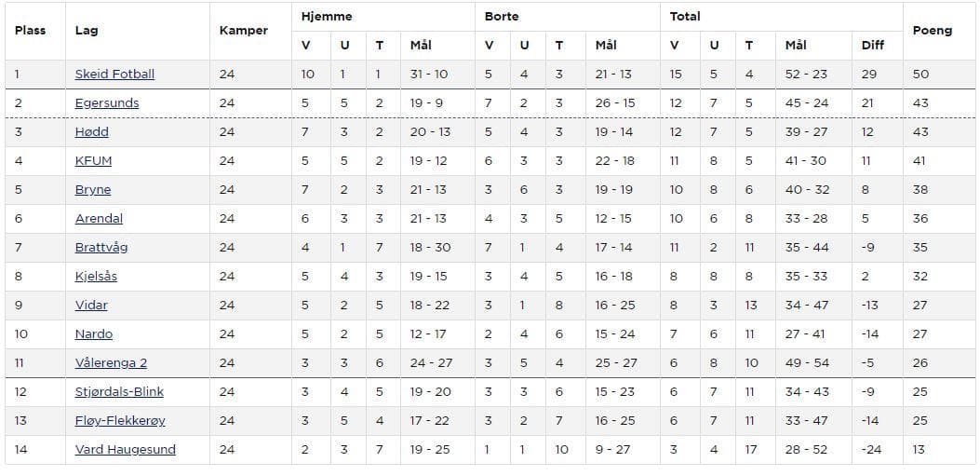The width and height of the screenshot is (980, 476).
Task: Click the Kamper column header
Action: tap(243, 31)
